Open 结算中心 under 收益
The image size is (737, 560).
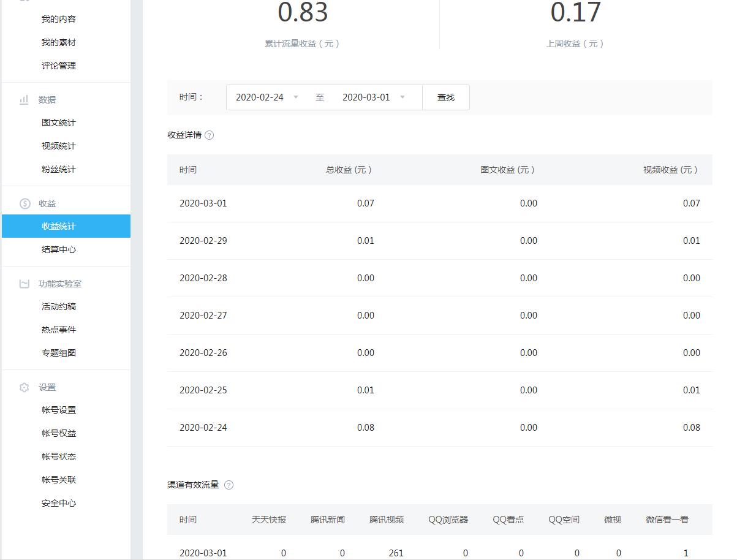59,249
